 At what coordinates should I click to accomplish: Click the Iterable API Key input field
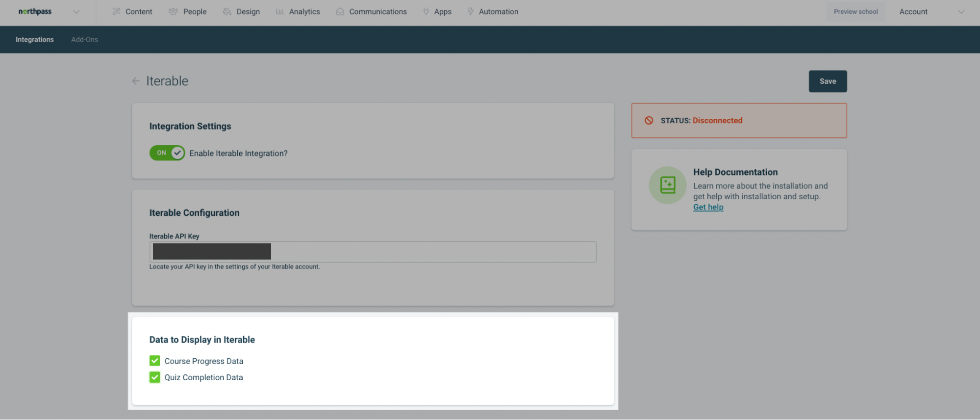(373, 252)
